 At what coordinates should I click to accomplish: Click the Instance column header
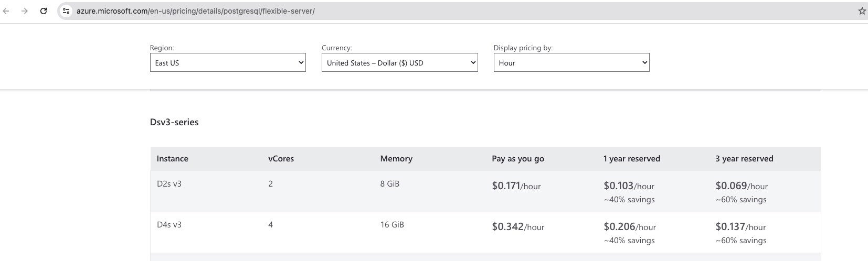(172, 159)
